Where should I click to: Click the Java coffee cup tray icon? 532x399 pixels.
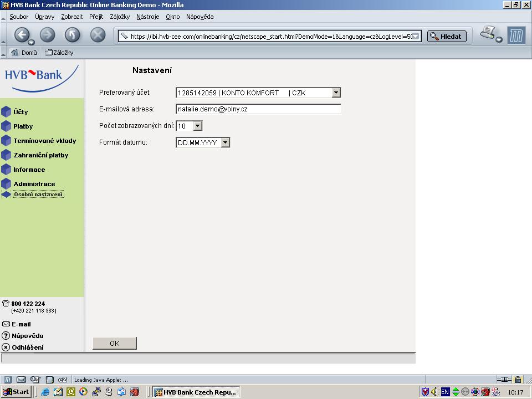[497, 392]
